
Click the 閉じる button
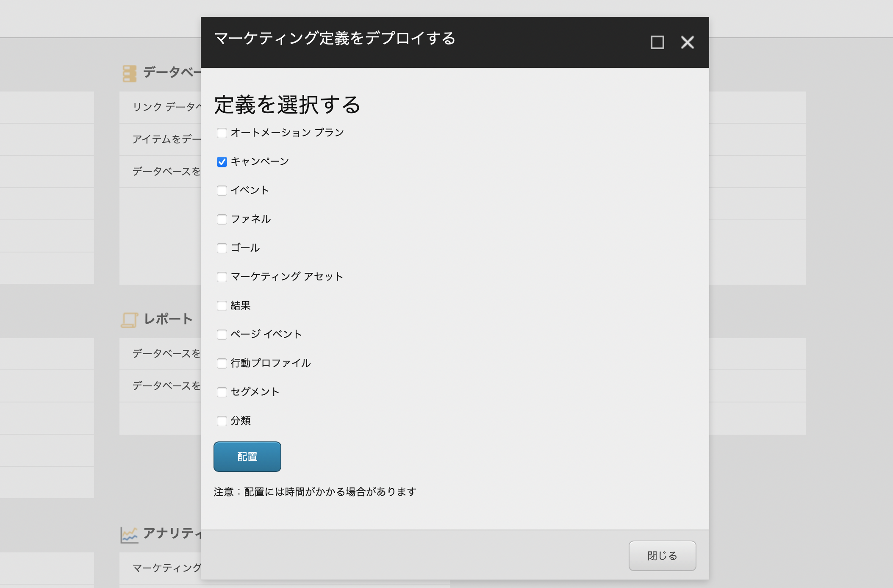[662, 556]
